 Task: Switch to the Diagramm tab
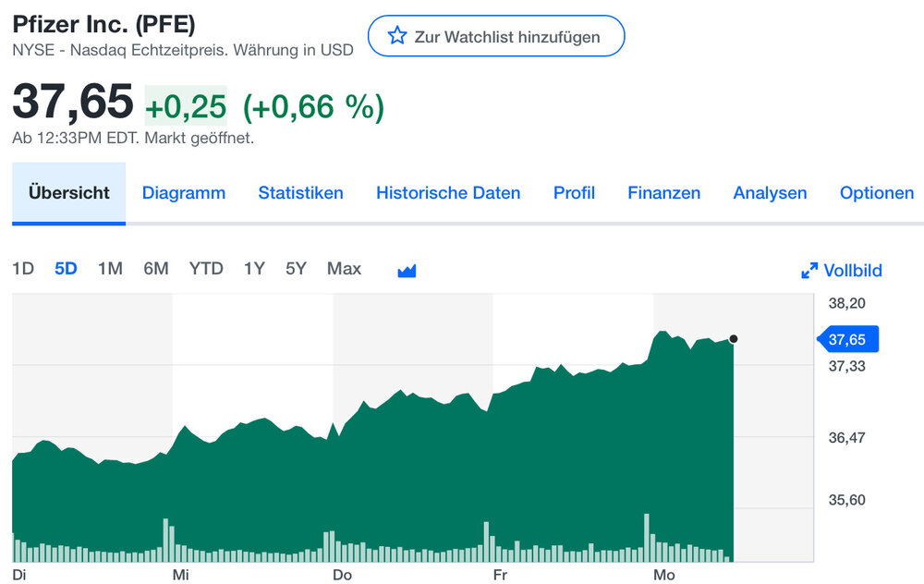click(x=184, y=193)
